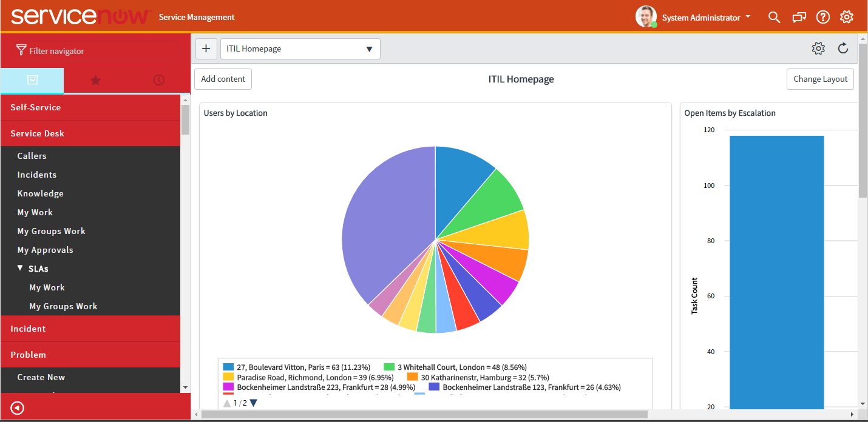The height and width of the screenshot is (422, 868).
Task: Click the navigator scrollbar down arrow
Action: (185, 387)
